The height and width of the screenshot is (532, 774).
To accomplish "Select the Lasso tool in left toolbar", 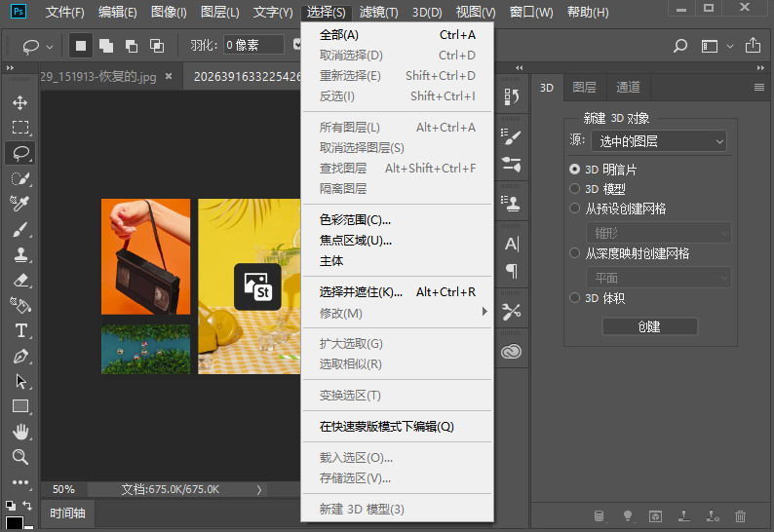I will coord(20,153).
